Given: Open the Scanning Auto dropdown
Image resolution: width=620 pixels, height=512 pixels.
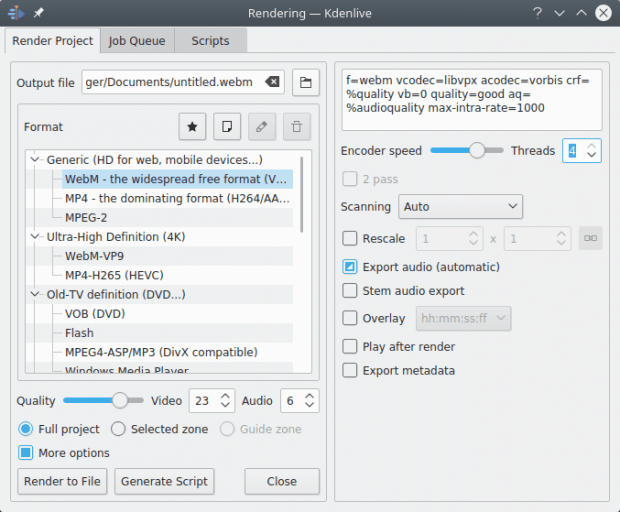Looking at the screenshot, I should click(460, 206).
